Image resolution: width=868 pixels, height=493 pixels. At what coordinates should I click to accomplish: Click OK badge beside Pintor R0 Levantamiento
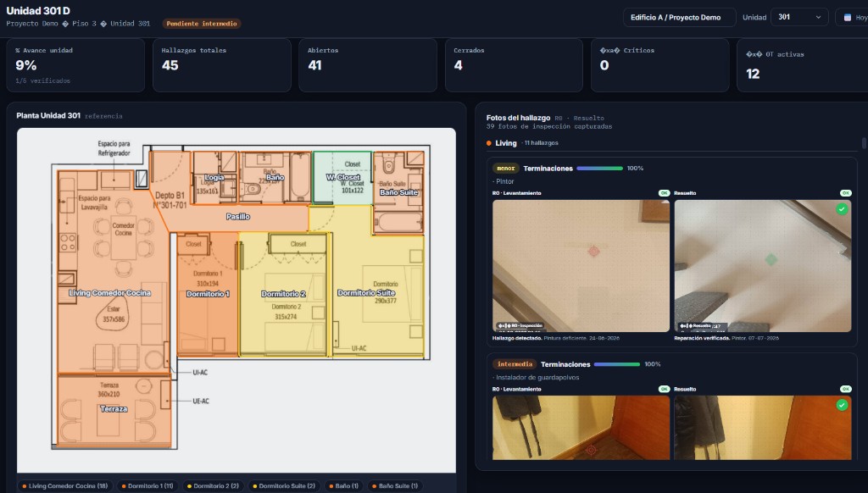664,193
